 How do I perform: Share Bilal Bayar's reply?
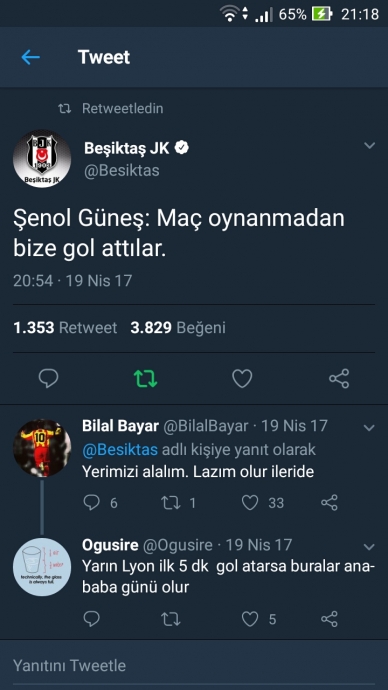(329, 503)
